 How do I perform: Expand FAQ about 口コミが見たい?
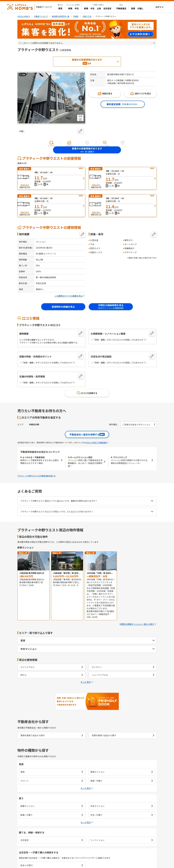(x=87, y=512)
